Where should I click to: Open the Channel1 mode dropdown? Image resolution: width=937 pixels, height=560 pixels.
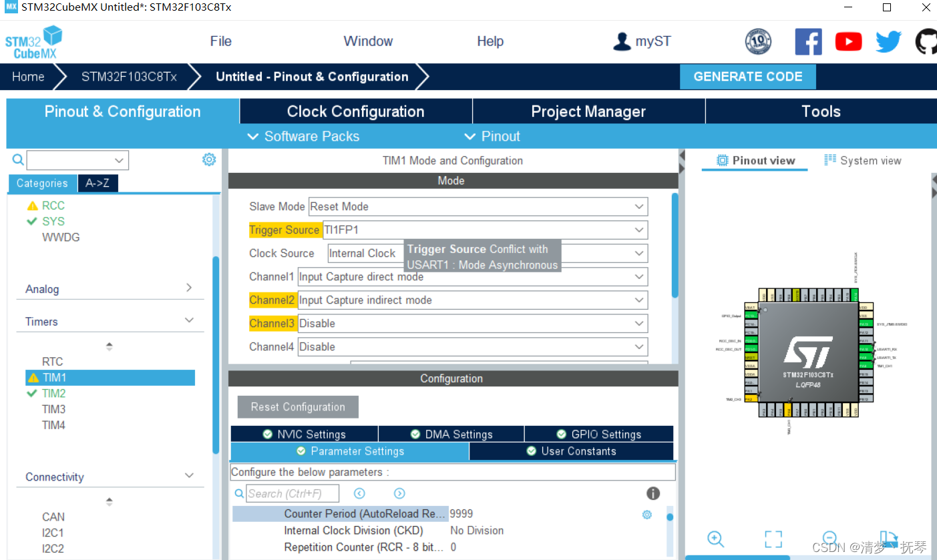click(x=473, y=277)
